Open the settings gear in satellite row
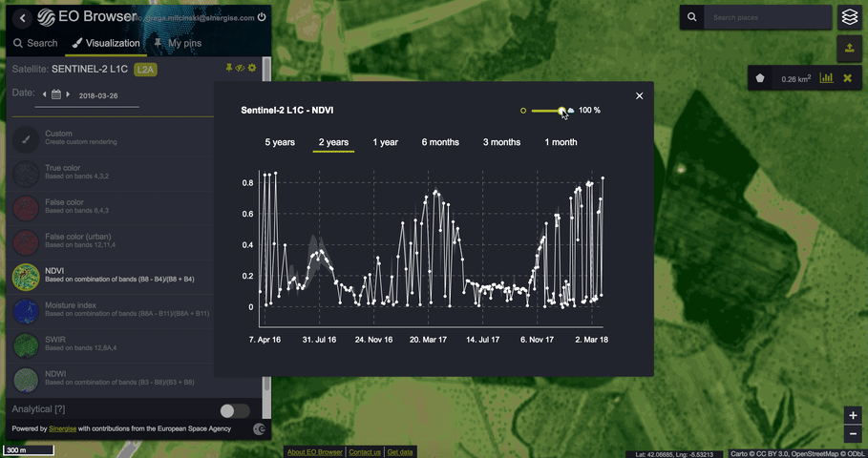This screenshot has height=458, width=868. coord(252,68)
